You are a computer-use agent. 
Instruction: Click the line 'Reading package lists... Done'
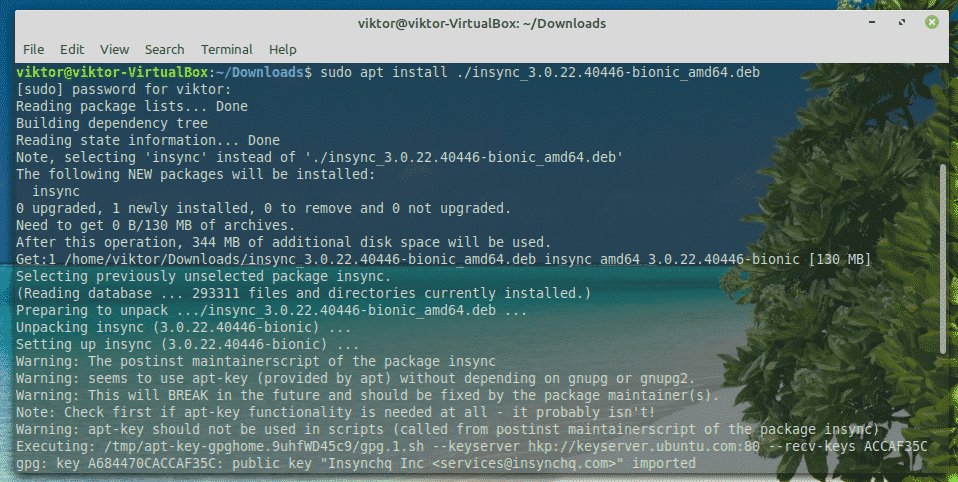point(132,106)
